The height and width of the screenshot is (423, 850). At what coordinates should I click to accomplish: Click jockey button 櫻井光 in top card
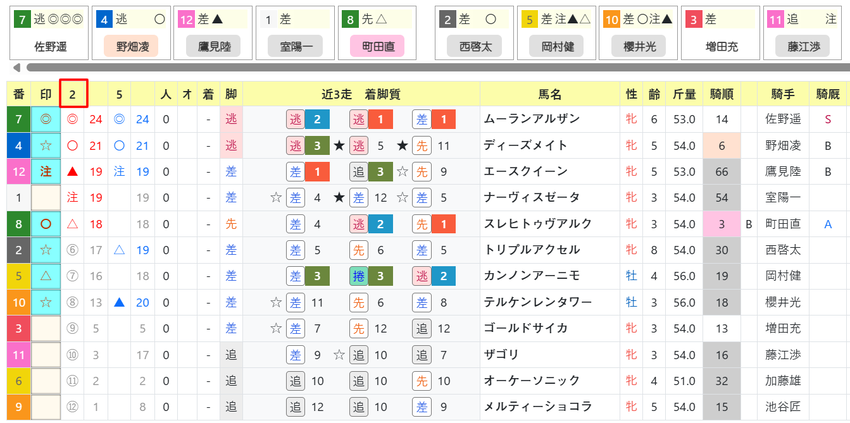(639, 47)
